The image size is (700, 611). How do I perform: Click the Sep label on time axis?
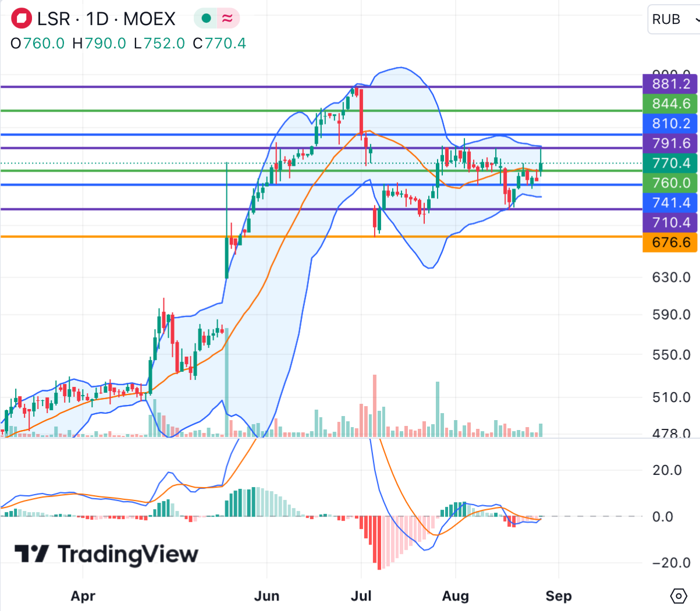(x=558, y=596)
